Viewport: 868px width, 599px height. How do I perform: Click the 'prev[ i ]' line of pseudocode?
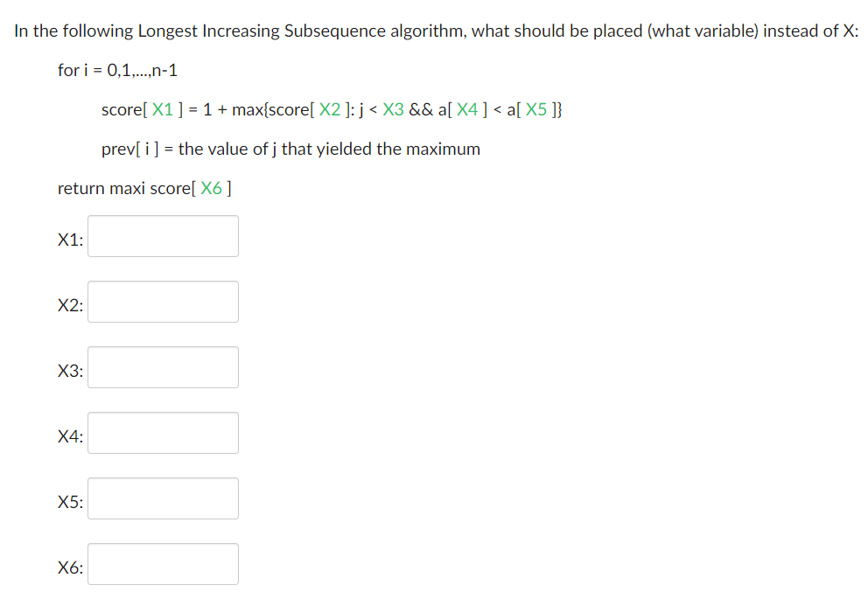coord(290,149)
